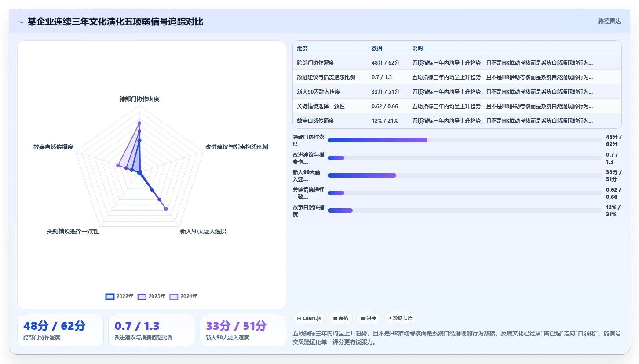Click the 2024年 data point on 新人90天融入速度 axis
Image resolution: width=639 pixels, height=364 pixels.
166,209
